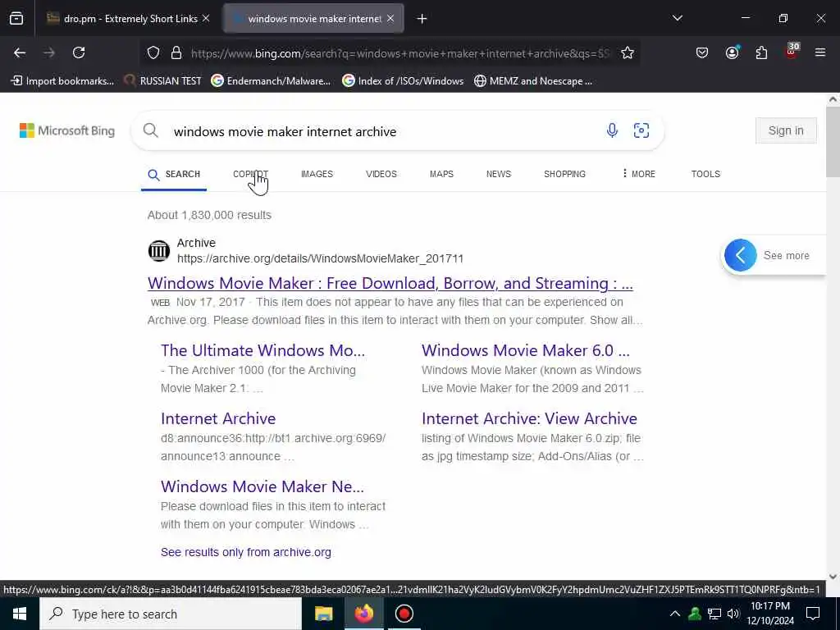Open the TOOLS option
Image resolution: width=840 pixels, height=630 pixels.
point(705,174)
